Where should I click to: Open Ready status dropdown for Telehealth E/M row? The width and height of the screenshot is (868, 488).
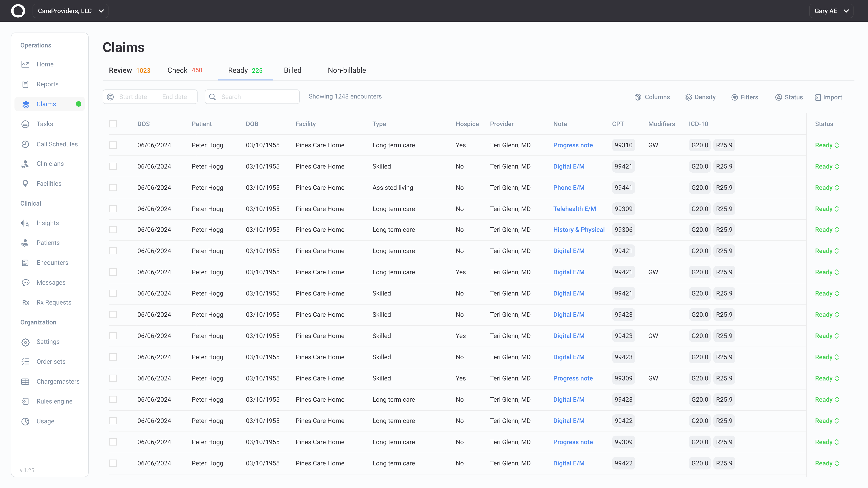(827, 209)
